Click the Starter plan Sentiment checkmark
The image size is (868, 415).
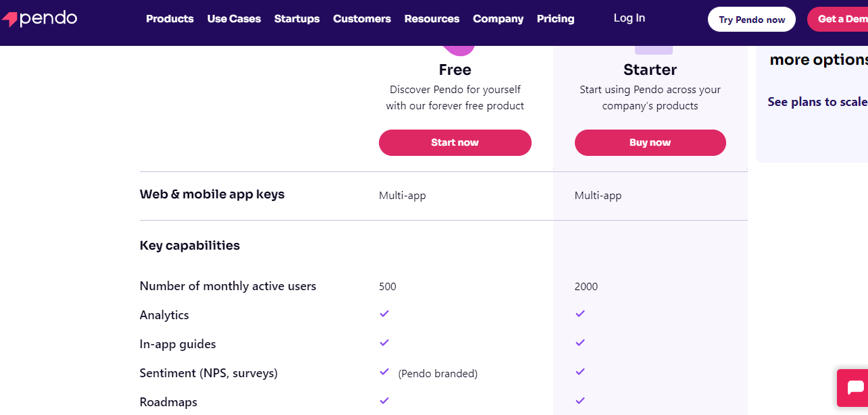tap(580, 372)
